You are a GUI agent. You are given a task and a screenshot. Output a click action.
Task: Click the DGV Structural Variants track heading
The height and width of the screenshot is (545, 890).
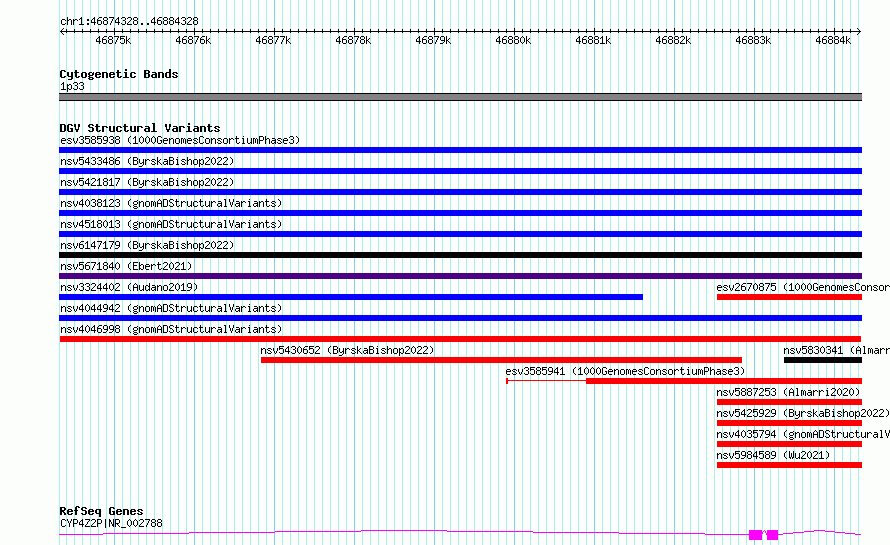coord(140,128)
